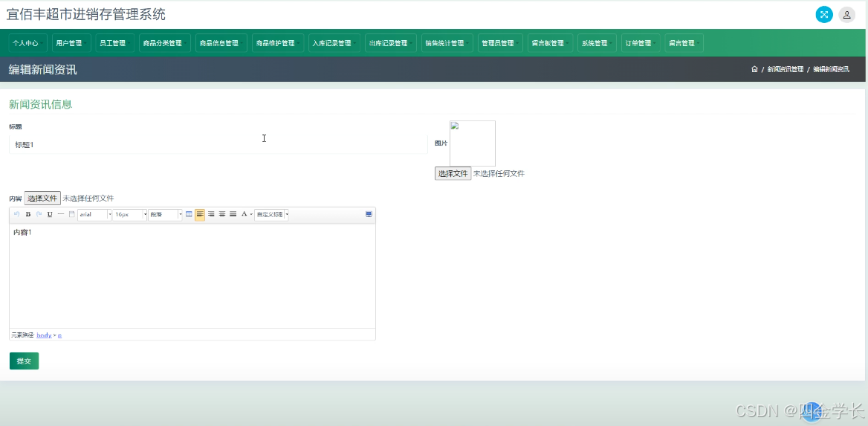Click the blue fullscreen circle icon in header
Image resolution: width=868 pixels, height=426 pixels.
[x=824, y=14]
